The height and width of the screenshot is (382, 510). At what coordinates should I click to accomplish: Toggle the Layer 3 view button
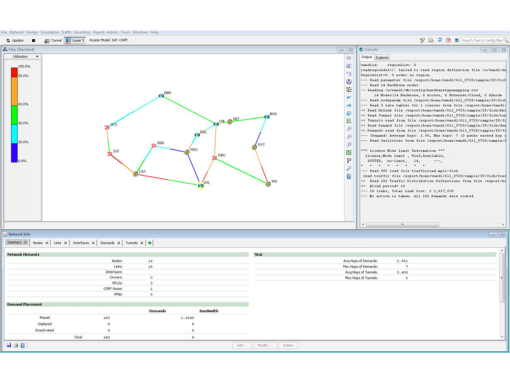(x=75, y=40)
